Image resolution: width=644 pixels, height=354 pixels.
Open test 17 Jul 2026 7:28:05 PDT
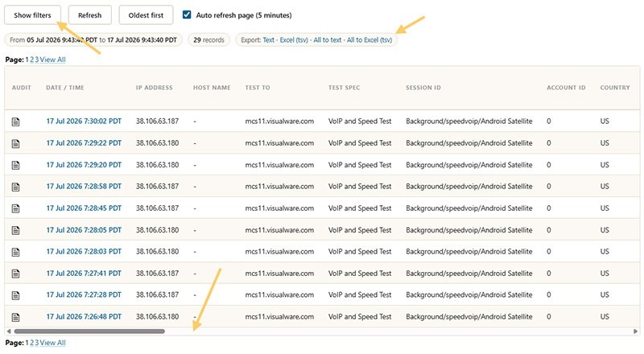[84, 230]
